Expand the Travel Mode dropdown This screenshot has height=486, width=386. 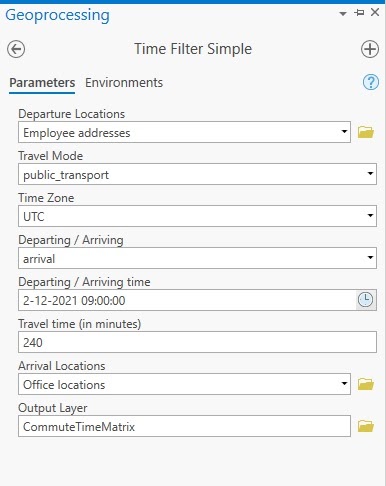point(370,174)
